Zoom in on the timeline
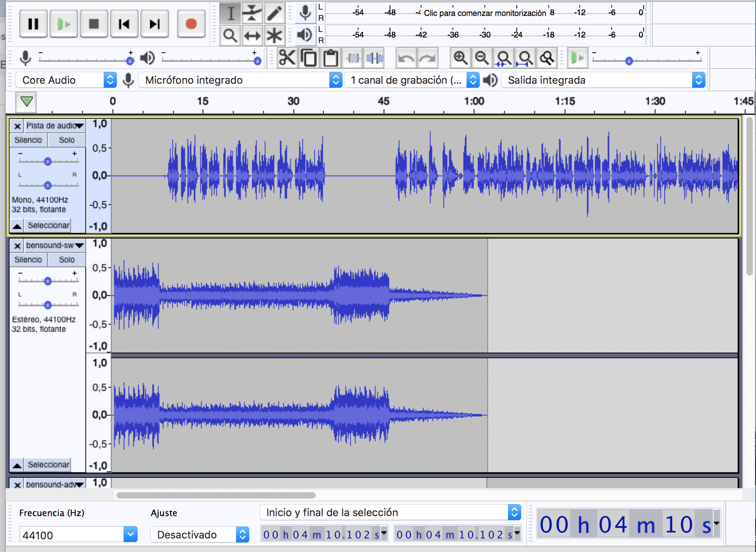The height and width of the screenshot is (552, 756). click(x=460, y=58)
